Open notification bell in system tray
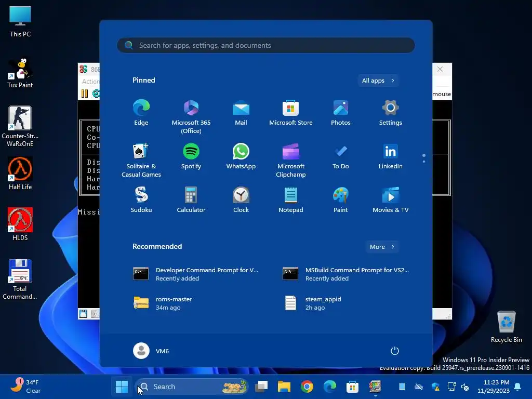 point(518,387)
